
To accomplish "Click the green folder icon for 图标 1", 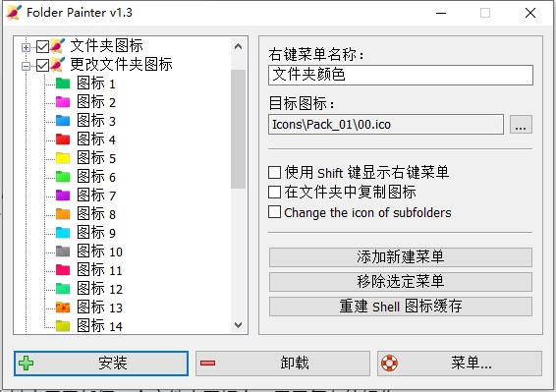I will (x=63, y=84).
